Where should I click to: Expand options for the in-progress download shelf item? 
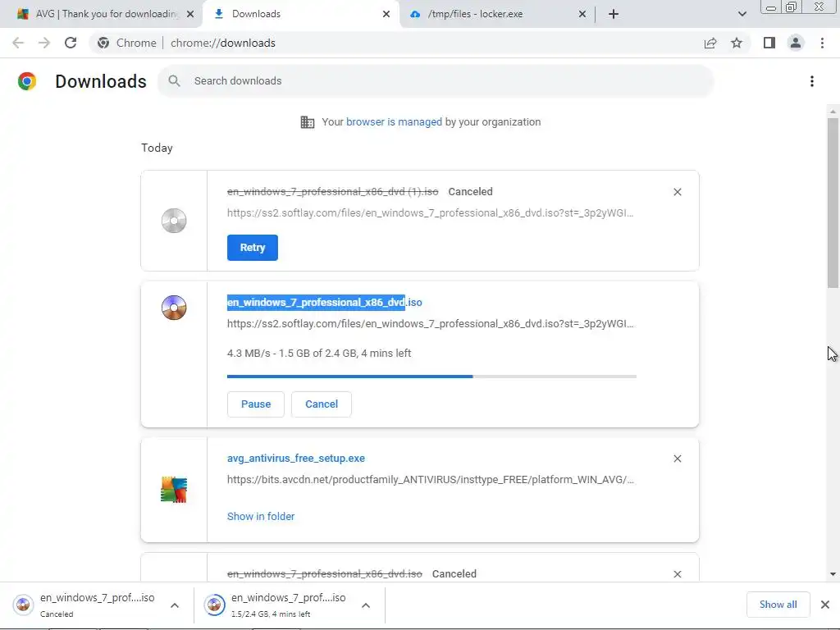[366, 605]
